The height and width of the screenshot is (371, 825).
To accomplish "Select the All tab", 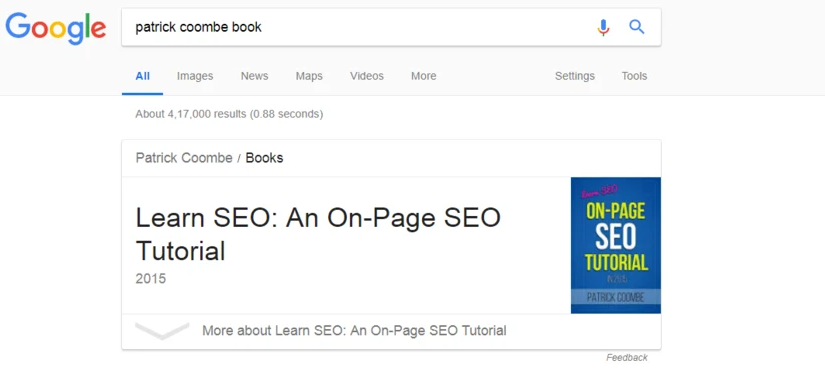I will [143, 76].
